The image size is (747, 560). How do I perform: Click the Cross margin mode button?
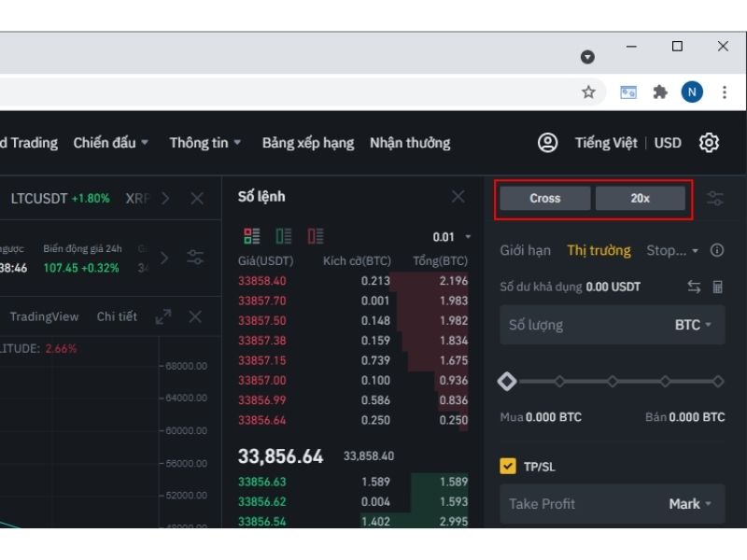pos(545,198)
